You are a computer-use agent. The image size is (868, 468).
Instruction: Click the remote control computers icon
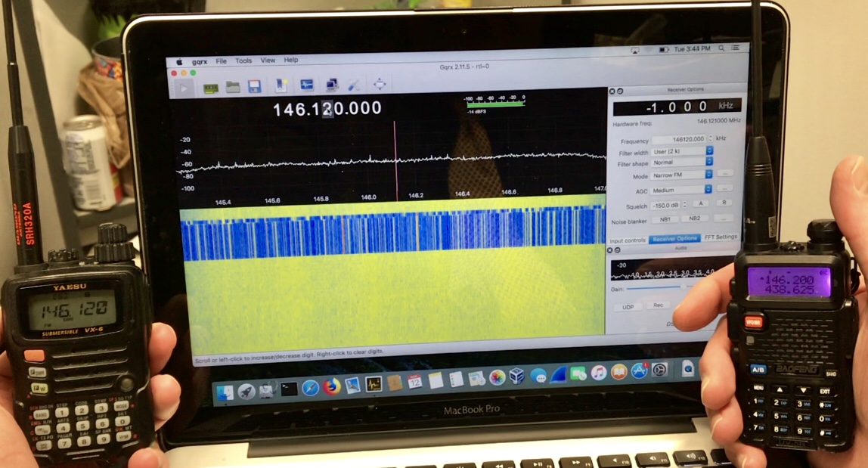(x=332, y=84)
